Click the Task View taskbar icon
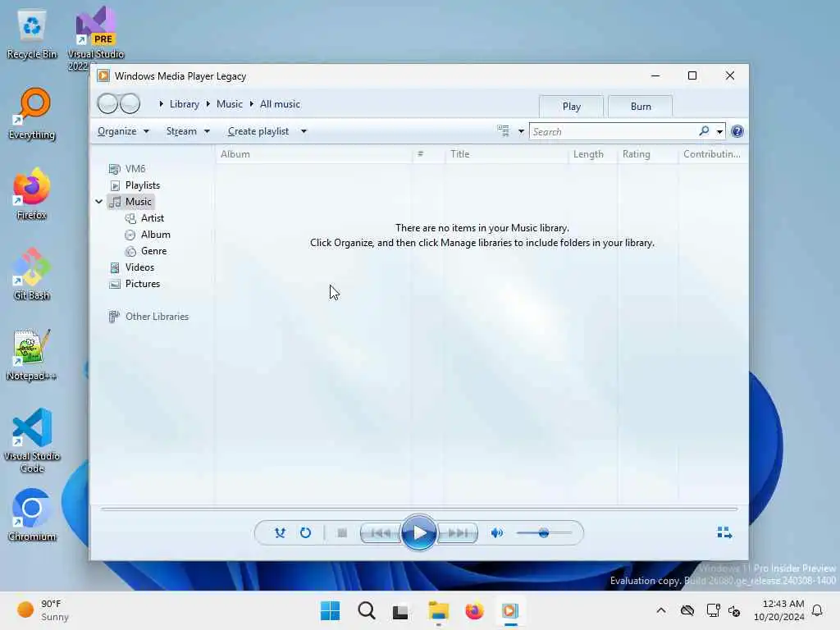This screenshot has height=630, width=840. coord(400,610)
